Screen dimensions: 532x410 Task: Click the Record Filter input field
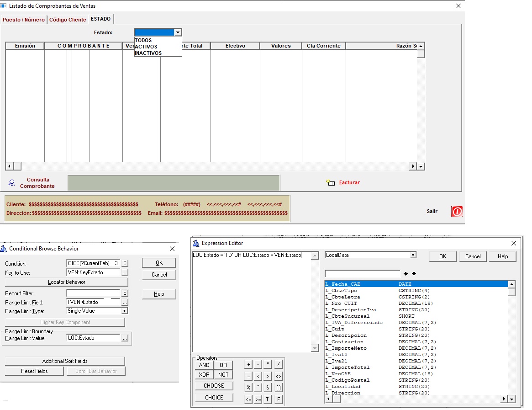[93, 293]
